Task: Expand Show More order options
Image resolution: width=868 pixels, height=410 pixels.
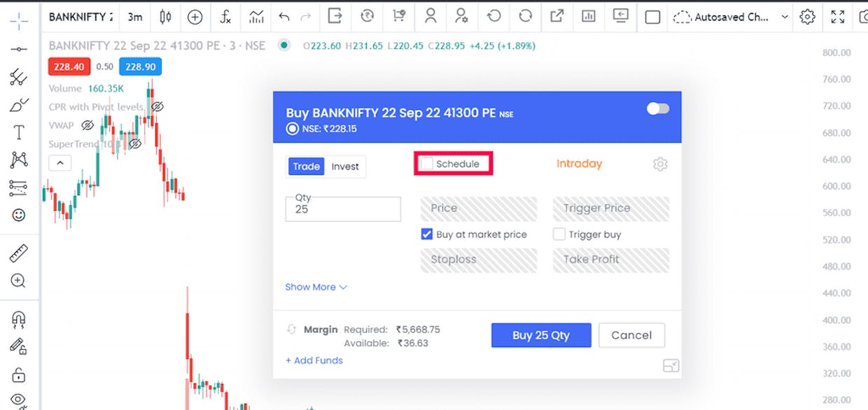Action: point(316,287)
